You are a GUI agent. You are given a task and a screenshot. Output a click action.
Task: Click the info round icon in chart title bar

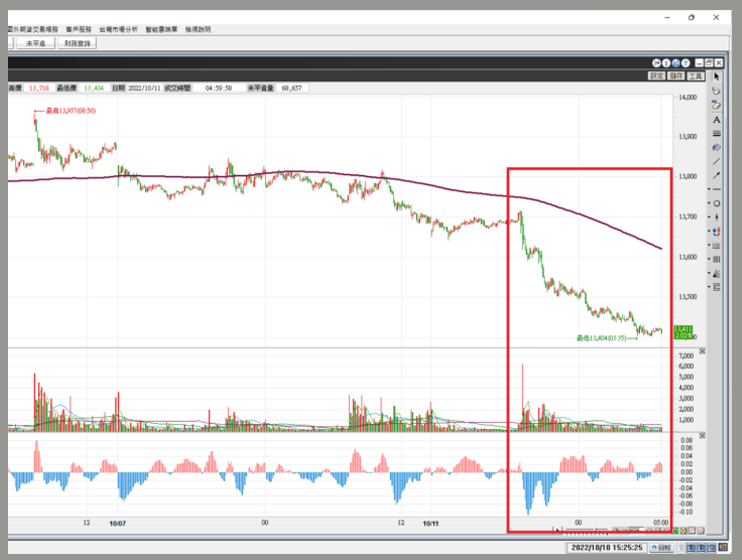pyautogui.click(x=666, y=63)
